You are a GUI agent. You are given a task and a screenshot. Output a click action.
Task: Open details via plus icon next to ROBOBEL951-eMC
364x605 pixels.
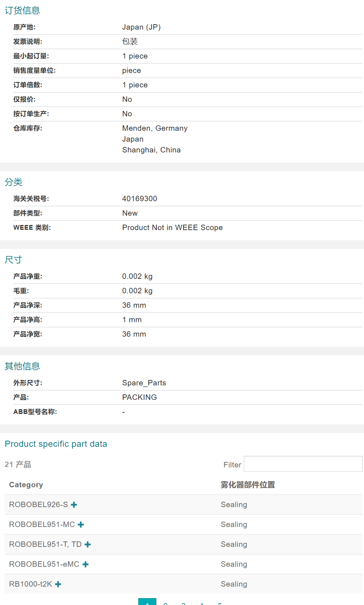(86, 564)
